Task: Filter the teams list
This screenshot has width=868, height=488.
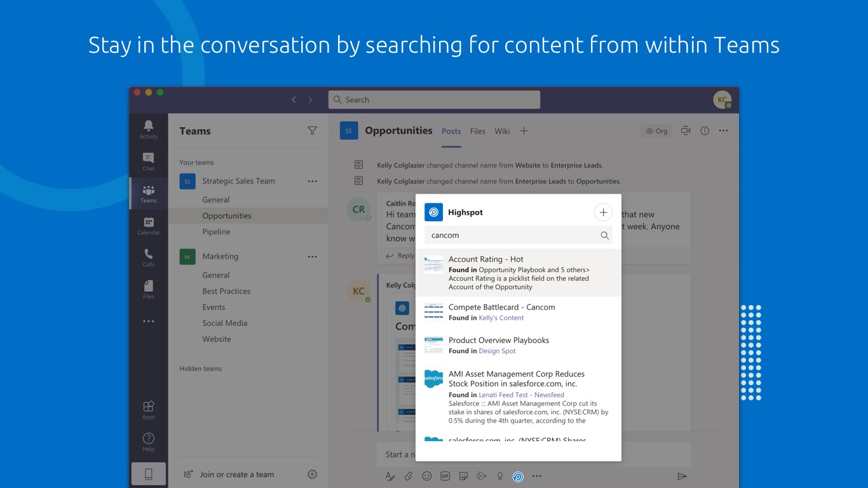Action: [x=312, y=131]
